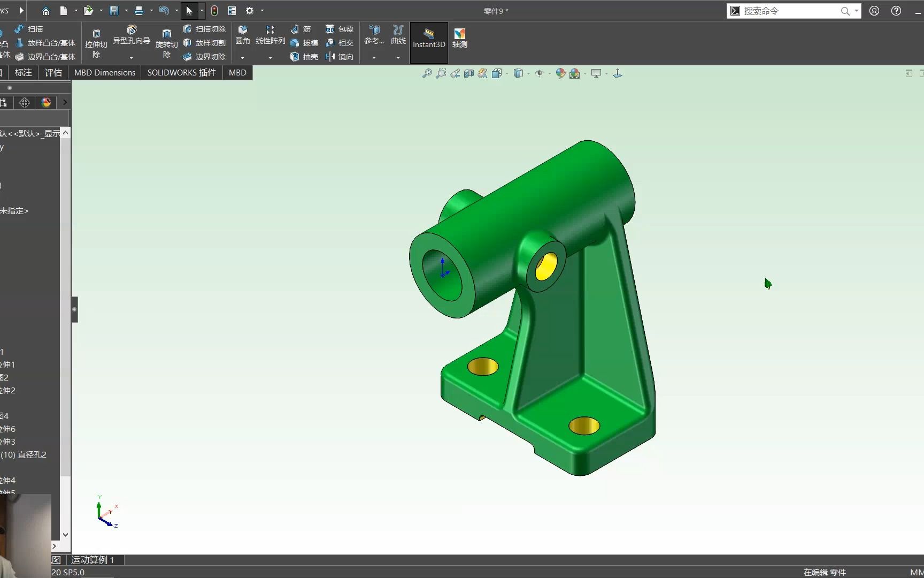
Task: Select the 相交 intersect tool
Action: click(x=340, y=43)
